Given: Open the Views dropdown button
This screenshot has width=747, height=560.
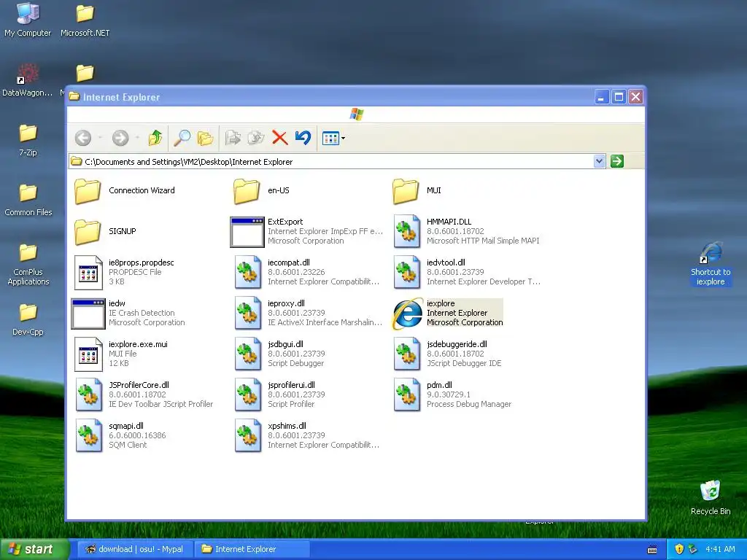Looking at the screenshot, I should pyautogui.click(x=333, y=139).
